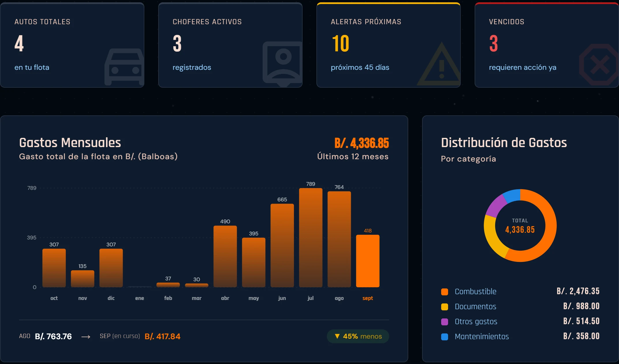Image resolution: width=619 pixels, height=364 pixels.
Task: Click 'próximos 45 días' text in alerts card
Action: [360, 67]
